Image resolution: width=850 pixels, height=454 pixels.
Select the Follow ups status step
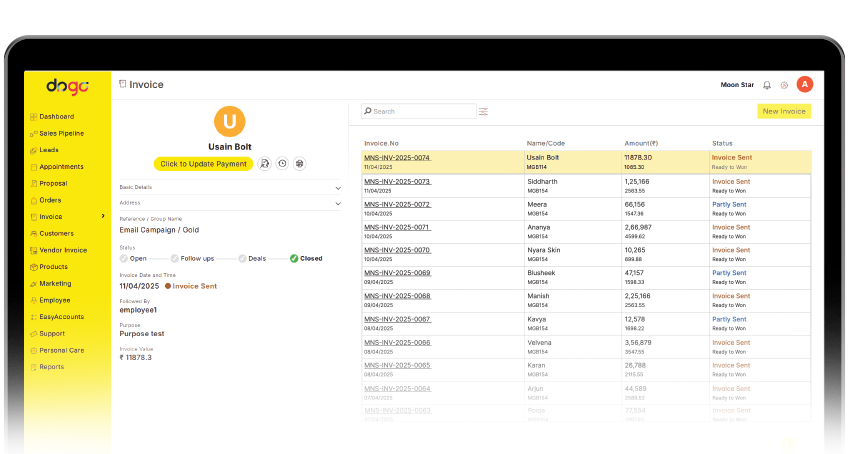click(x=173, y=258)
